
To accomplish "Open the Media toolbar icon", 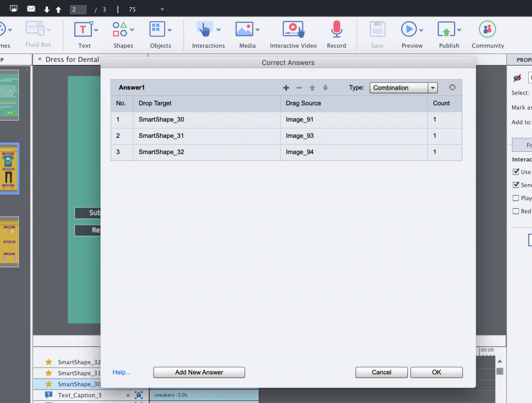I will (x=244, y=30).
